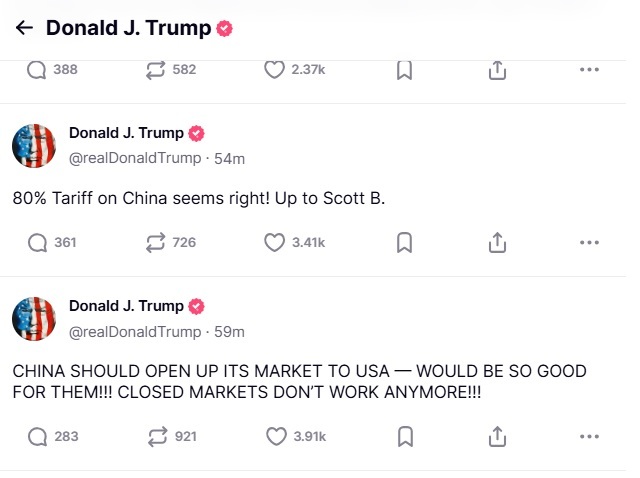The height and width of the screenshot is (478, 640).
Task: ReTruth the 80% Tariff on China post
Action: [x=157, y=242]
